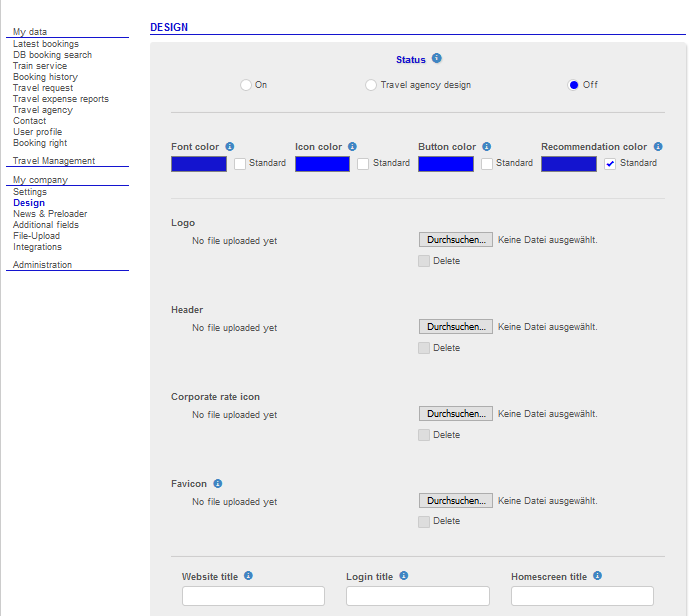Open the Travel Management menu section

coord(54,161)
